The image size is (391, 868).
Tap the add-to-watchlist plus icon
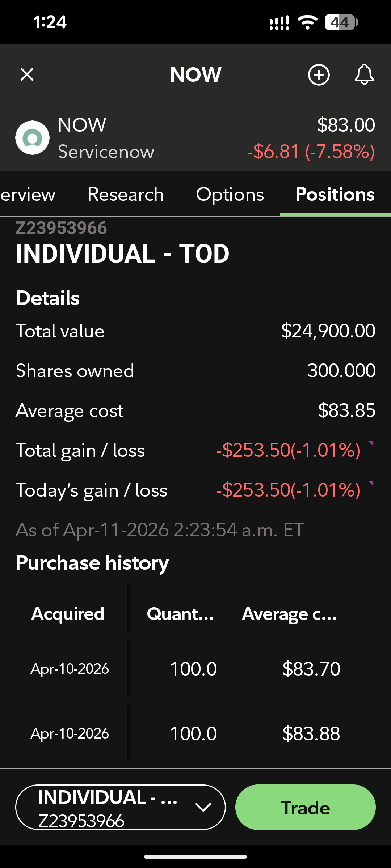coord(319,75)
